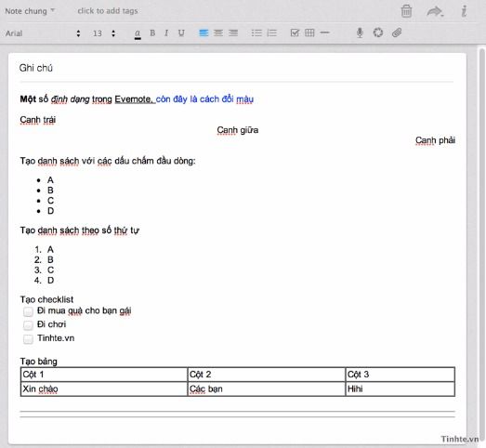Click the Xin chào table cell

click(x=104, y=389)
